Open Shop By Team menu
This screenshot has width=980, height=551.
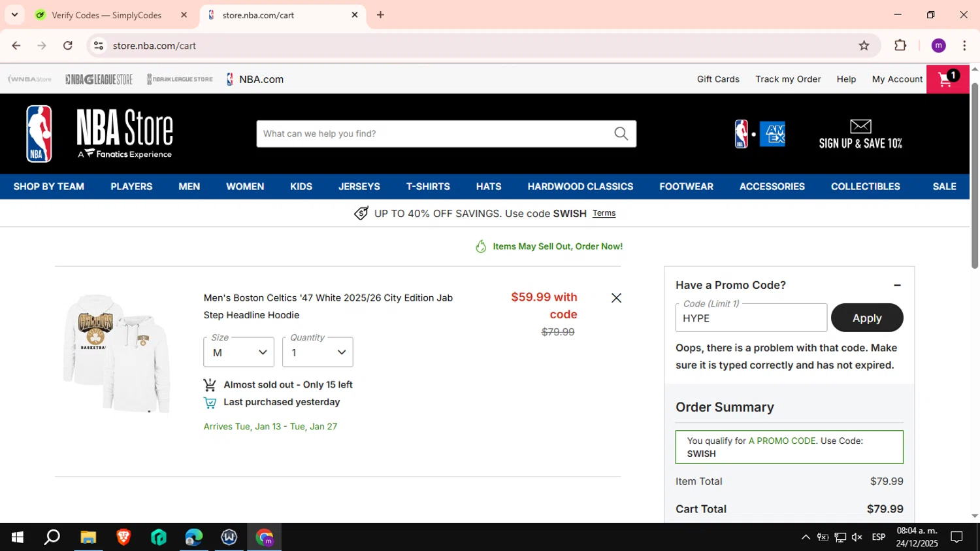click(x=49, y=187)
